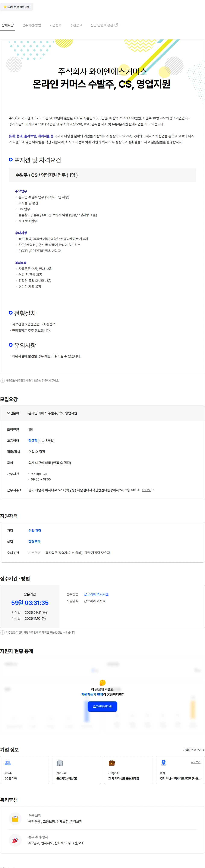
Task: Click the 문의 link in the notice
Action: tap(47, 380)
